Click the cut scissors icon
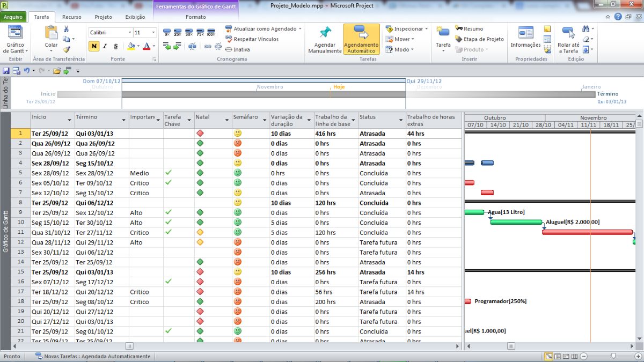Viewport: 644px width, 362px height. [x=66, y=29]
